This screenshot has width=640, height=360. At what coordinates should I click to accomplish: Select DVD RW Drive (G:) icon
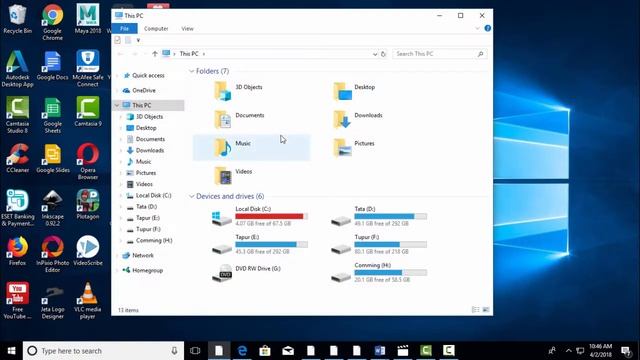(222, 273)
